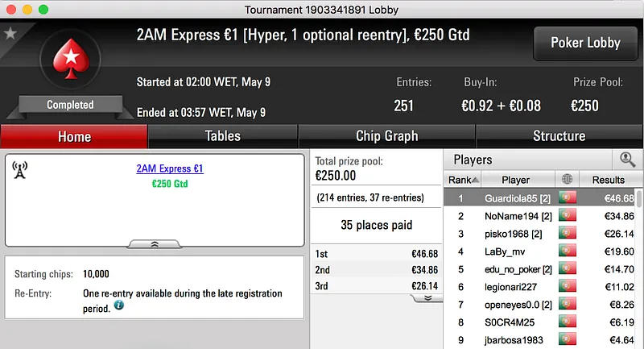The width and height of the screenshot is (644, 349).
Task: Click the broadcast antenna icon
Action: (20, 169)
